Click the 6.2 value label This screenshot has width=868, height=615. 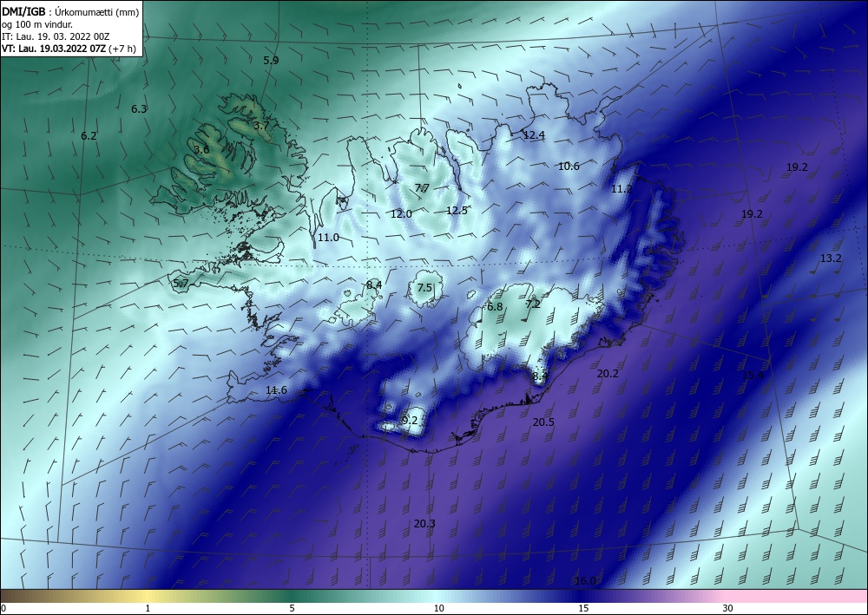click(89, 135)
